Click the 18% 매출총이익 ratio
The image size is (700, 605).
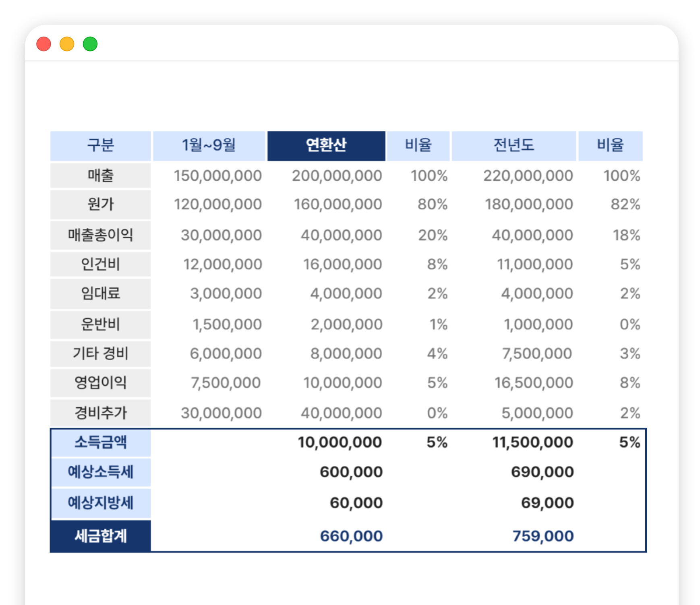point(626,235)
